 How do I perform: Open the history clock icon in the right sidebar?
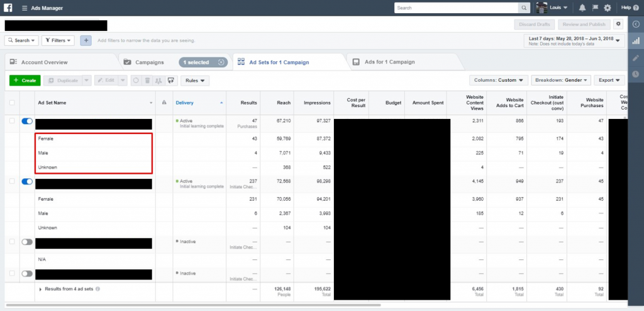pos(636,74)
